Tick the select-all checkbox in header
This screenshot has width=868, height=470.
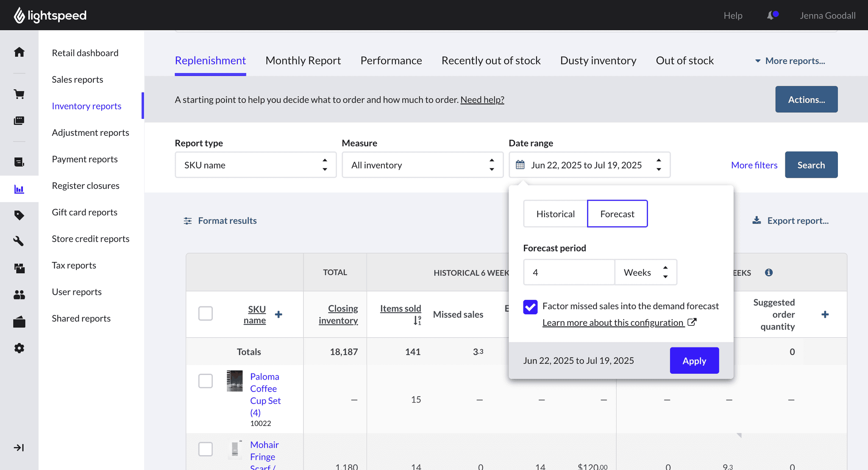[206, 314]
